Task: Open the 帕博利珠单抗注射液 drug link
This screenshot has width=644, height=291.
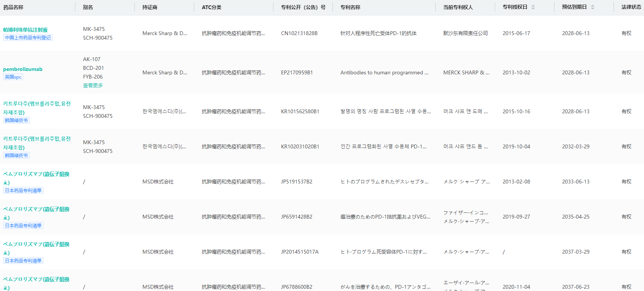Action: 26,30
